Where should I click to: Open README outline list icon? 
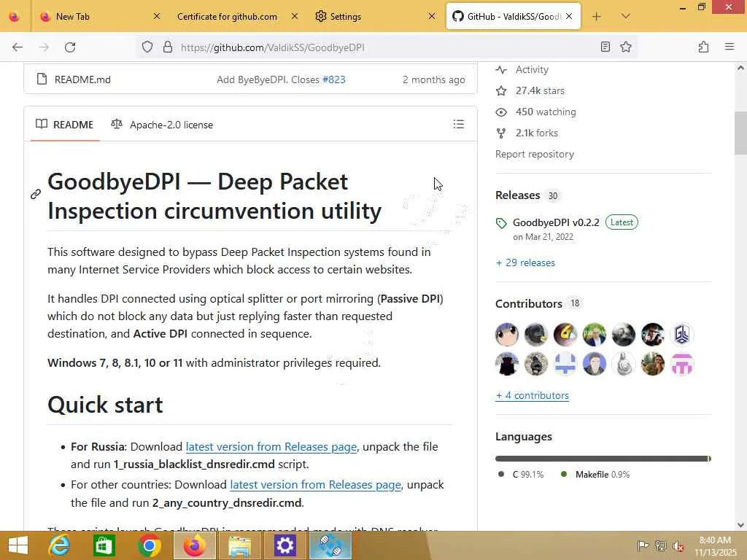point(458,124)
